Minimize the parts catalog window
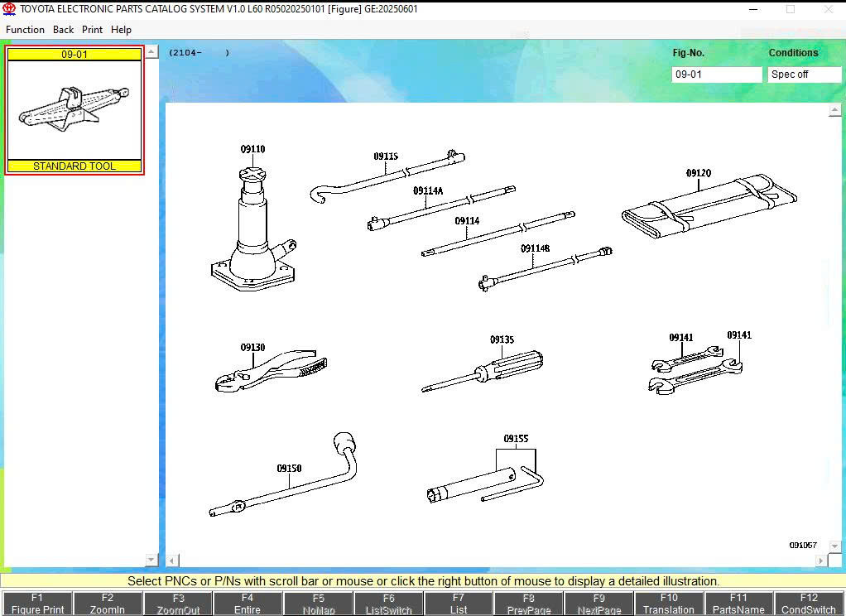846x616 pixels. pos(754,9)
